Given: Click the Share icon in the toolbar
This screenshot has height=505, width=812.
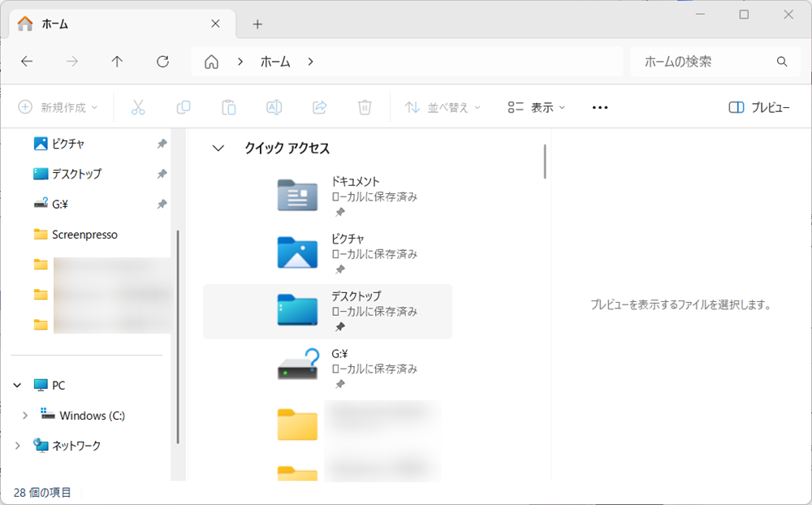Looking at the screenshot, I should (319, 106).
